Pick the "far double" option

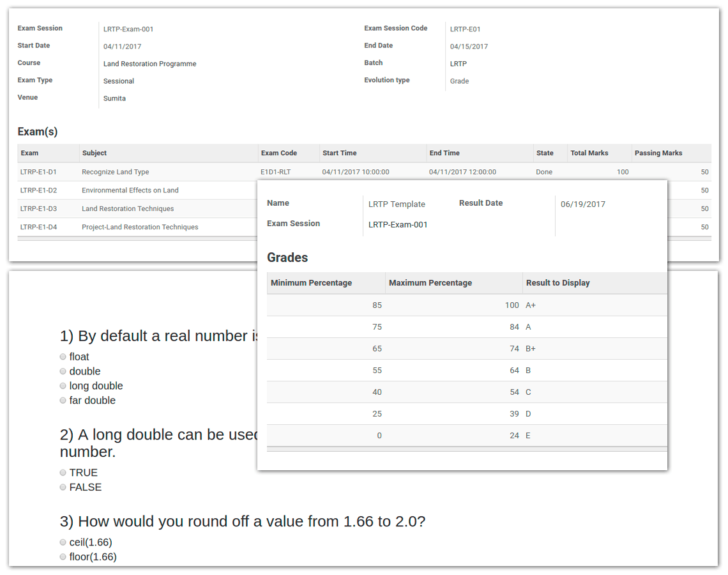pos(63,400)
